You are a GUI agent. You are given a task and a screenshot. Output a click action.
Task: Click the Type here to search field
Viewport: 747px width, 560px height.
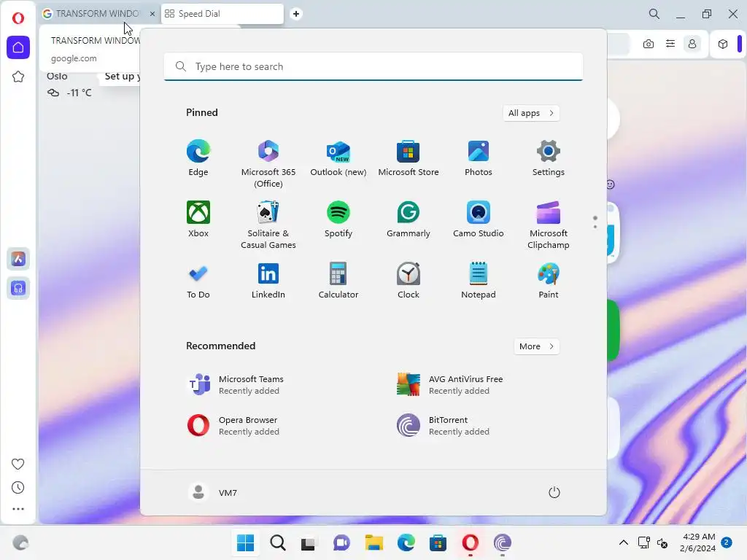(373, 66)
